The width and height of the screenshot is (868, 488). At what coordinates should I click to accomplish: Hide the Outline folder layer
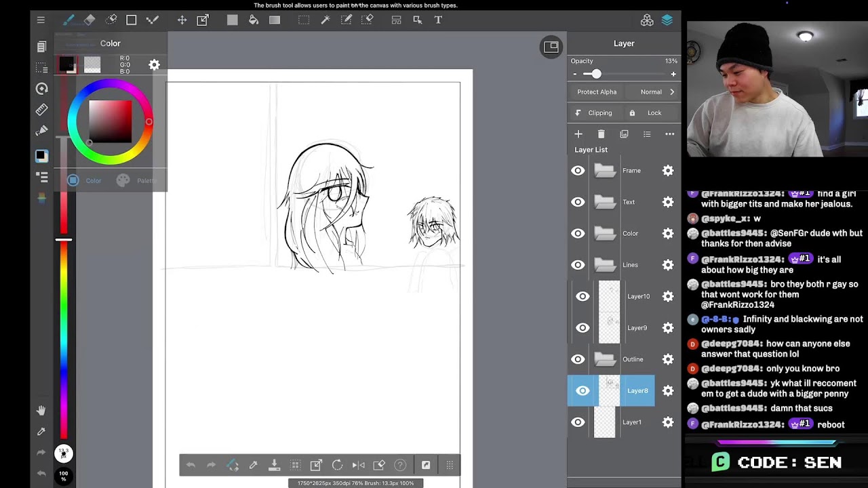pos(578,359)
